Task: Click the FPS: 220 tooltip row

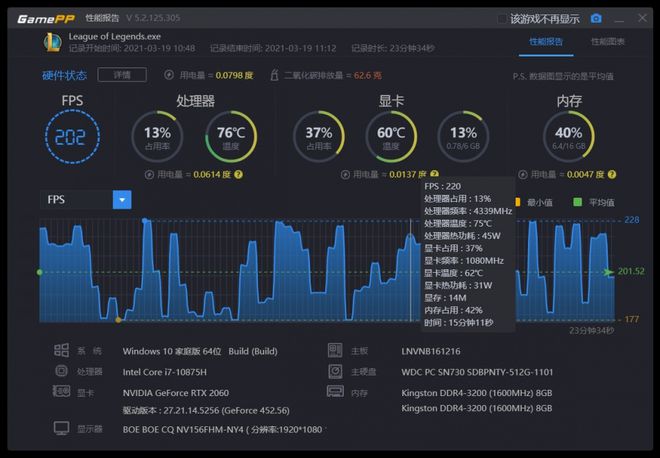Action: click(x=442, y=186)
